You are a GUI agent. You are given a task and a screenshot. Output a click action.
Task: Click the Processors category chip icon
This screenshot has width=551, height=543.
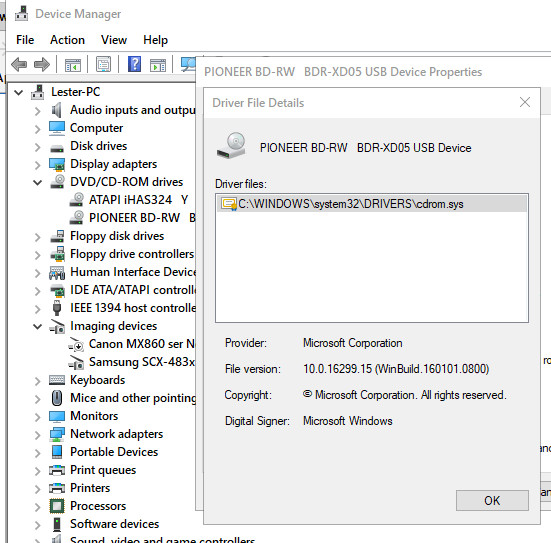coord(57,506)
